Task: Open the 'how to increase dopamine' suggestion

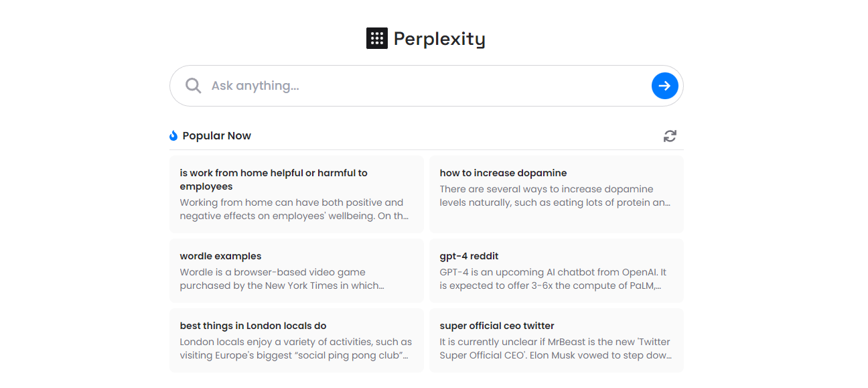Action: coord(556,194)
